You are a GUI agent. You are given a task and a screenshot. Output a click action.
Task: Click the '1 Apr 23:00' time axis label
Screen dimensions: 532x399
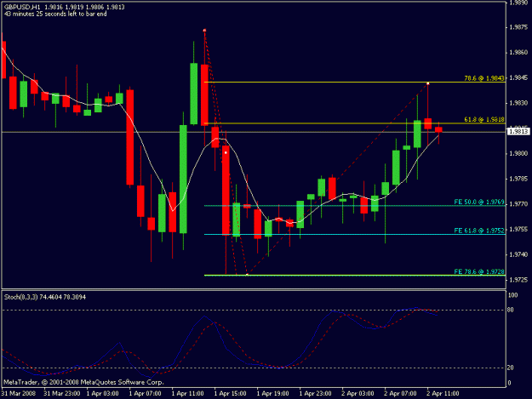pyautogui.click(x=315, y=394)
